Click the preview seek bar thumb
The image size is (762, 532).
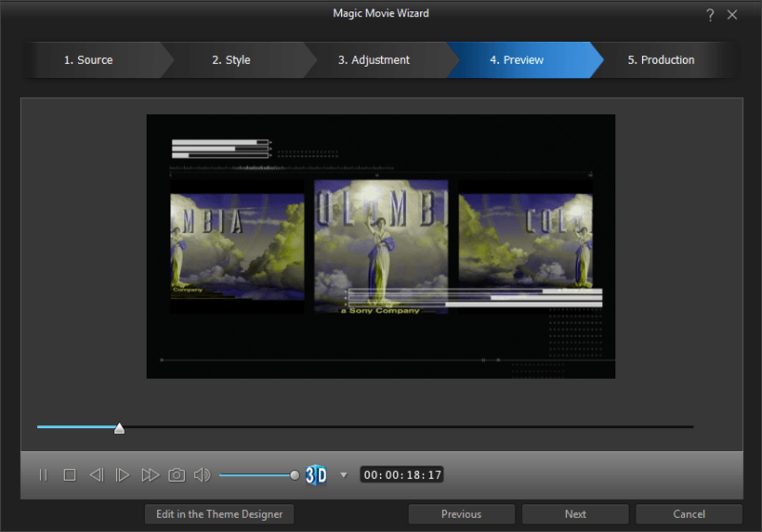tap(119, 428)
